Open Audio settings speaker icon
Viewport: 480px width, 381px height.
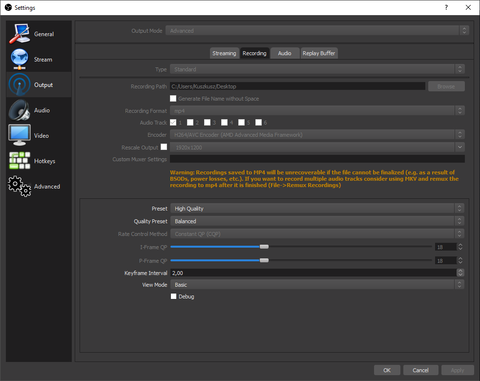click(19, 110)
